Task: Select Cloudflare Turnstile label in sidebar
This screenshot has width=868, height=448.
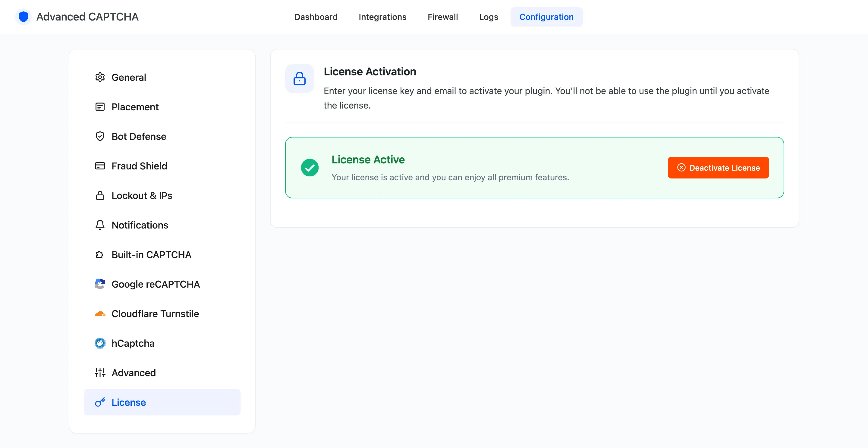Action: coord(155,314)
